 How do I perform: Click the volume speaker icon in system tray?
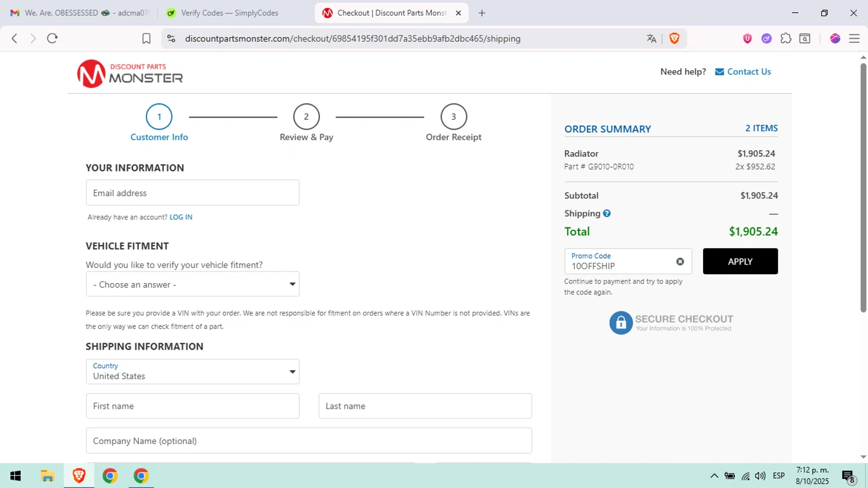tap(760, 476)
